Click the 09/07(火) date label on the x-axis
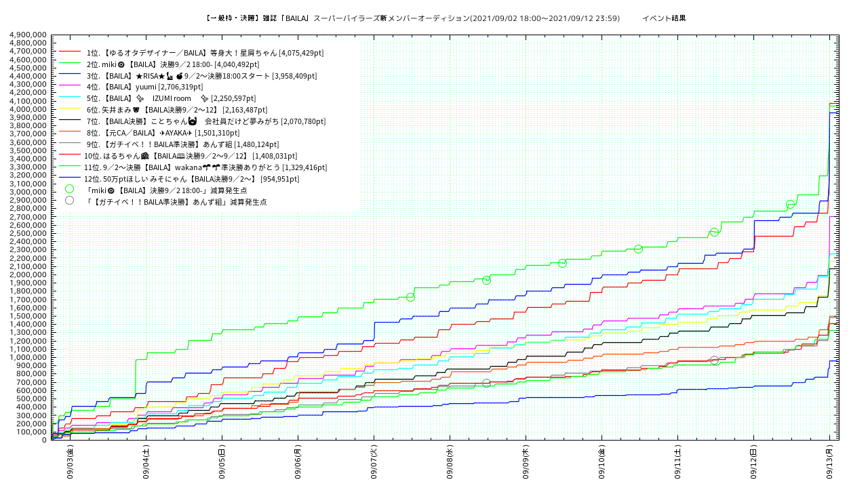 tap(374, 462)
